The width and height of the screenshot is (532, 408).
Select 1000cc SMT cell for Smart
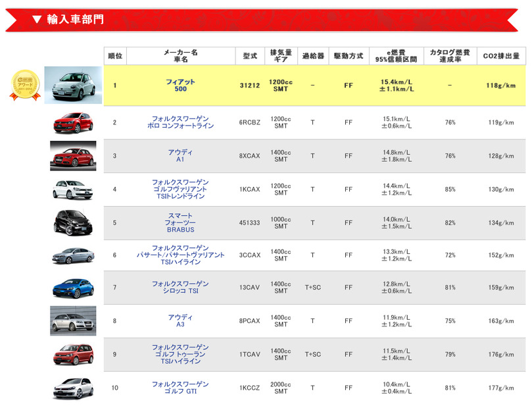click(x=281, y=222)
